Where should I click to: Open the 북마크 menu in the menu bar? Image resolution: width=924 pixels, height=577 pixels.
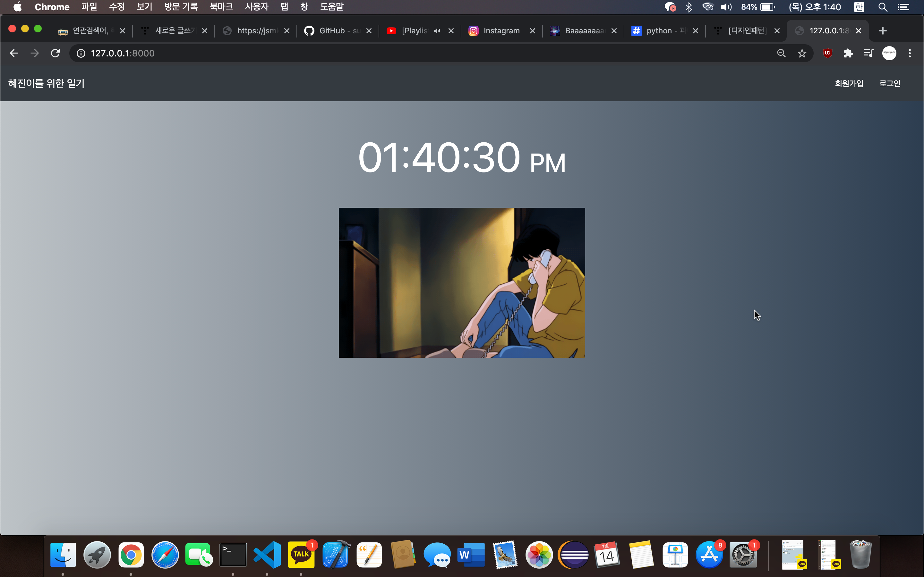[221, 7]
